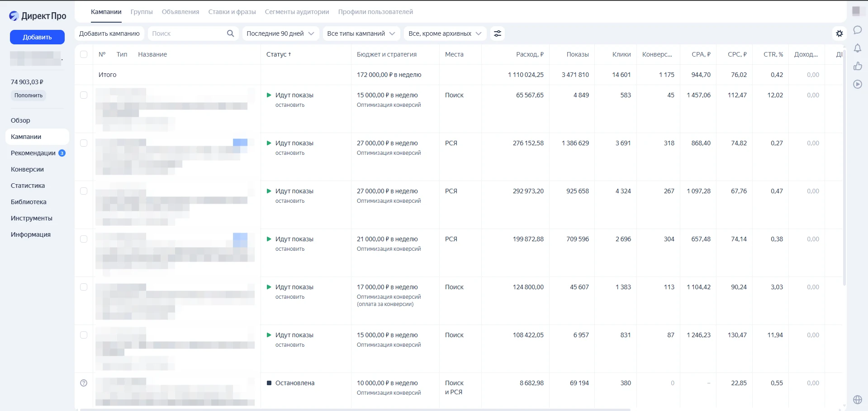Expand the "Все, кроме архивных" filter

pos(445,33)
